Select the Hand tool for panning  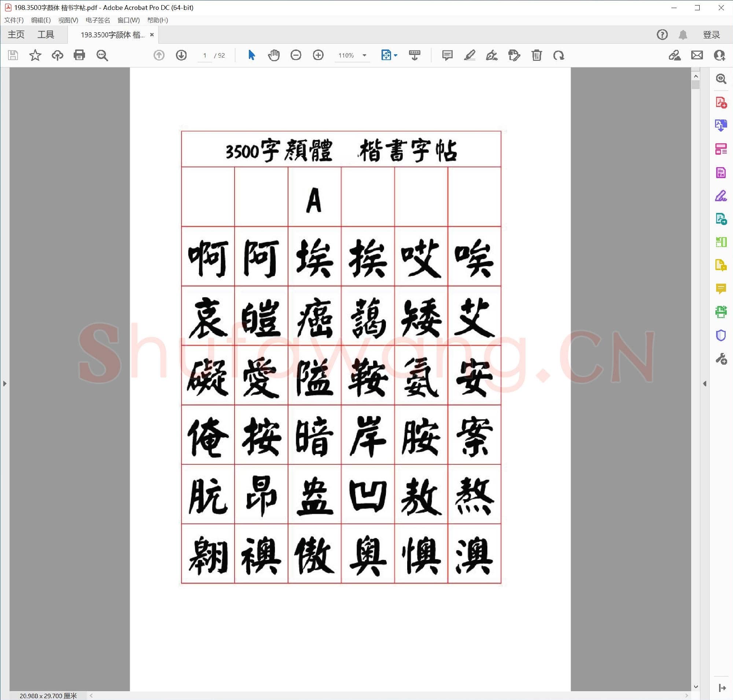pyautogui.click(x=273, y=55)
